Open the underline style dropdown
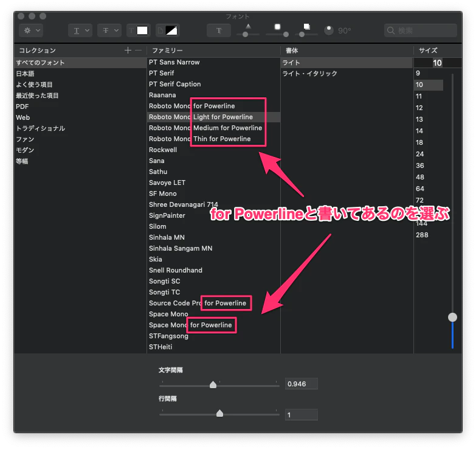Image resolution: width=476 pixels, height=449 pixels. (80, 30)
